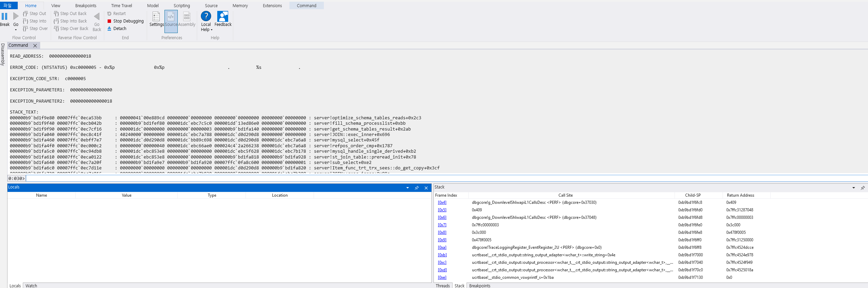Close the Locals panel
868x288 pixels.
point(426,188)
